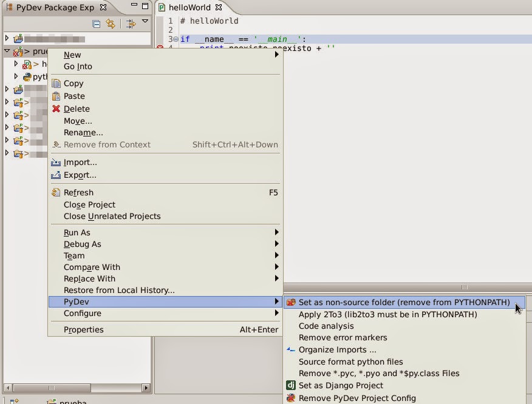Select Refresh from the context menu
The image size is (532, 404).
[80, 192]
